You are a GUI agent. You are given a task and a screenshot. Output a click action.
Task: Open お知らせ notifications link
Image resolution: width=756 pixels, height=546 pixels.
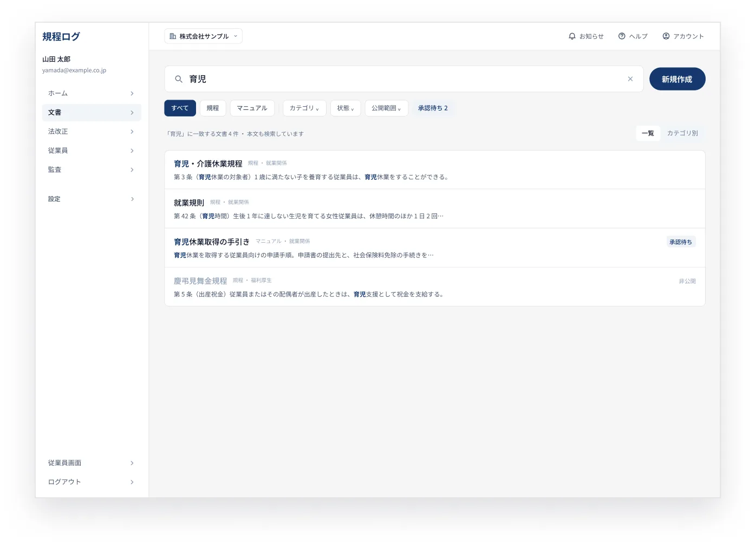[586, 36]
